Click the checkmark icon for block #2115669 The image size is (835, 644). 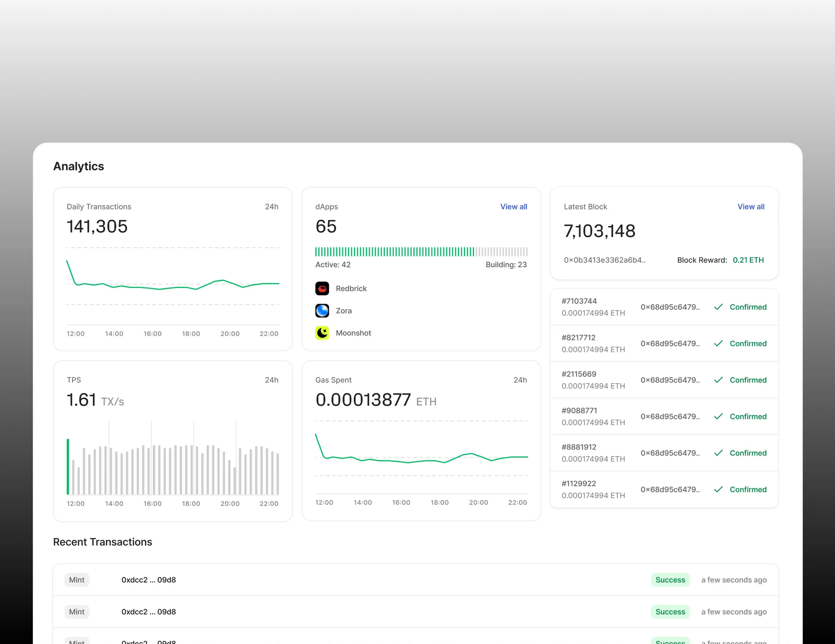[x=718, y=380]
